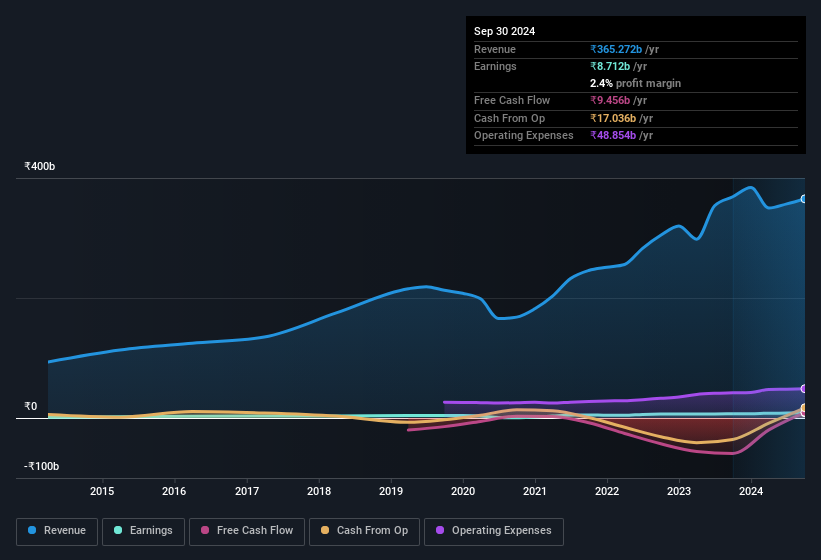Screen dimensions: 821x560
Task: Select the 2017 x-axis year label
Action: pyautogui.click(x=247, y=491)
